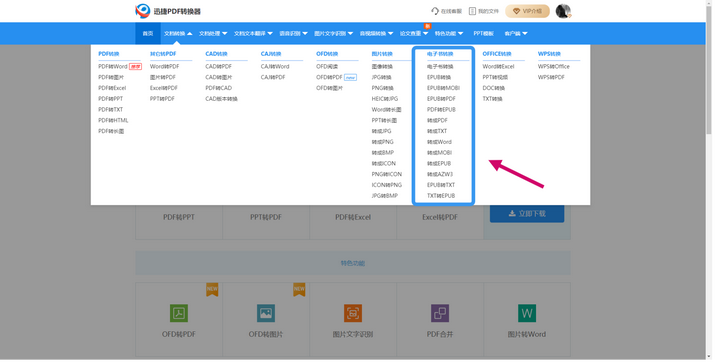Click the 立即下载 download button
This screenshot has width=720, height=363.
(527, 214)
